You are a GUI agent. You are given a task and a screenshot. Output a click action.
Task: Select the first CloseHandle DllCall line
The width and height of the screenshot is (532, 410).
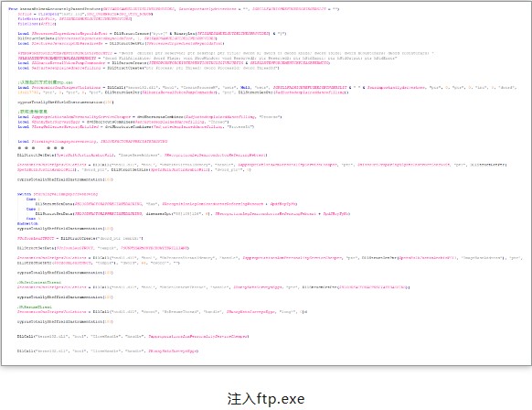(x=133, y=336)
